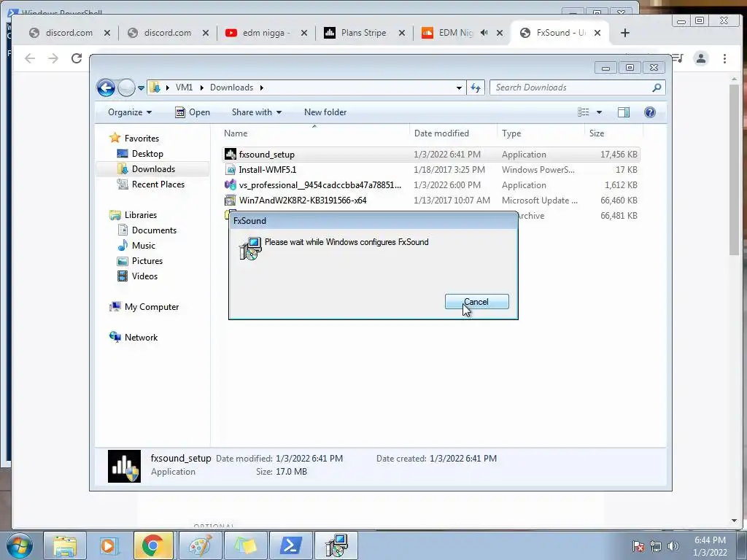Select the fxsound_setup file
This screenshot has height=560, width=747.
[x=430, y=155]
